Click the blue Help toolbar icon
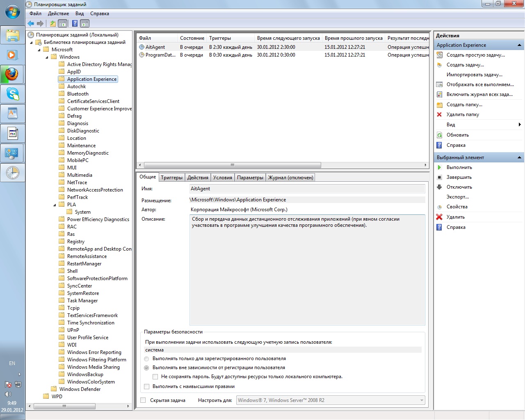 pos(75,24)
